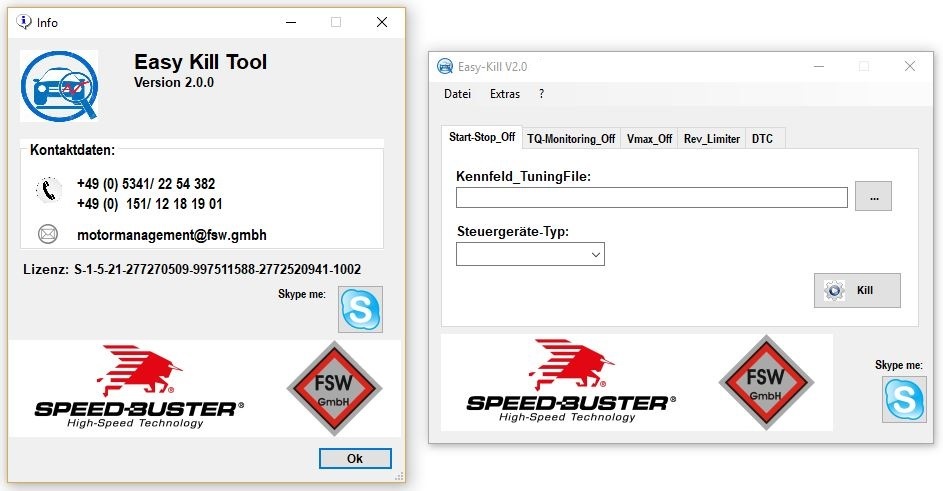Image resolution: width=943 pixels, height=491 pixels.
Task: Click the Skype me label in the Info window
Action: click(301, 294)
